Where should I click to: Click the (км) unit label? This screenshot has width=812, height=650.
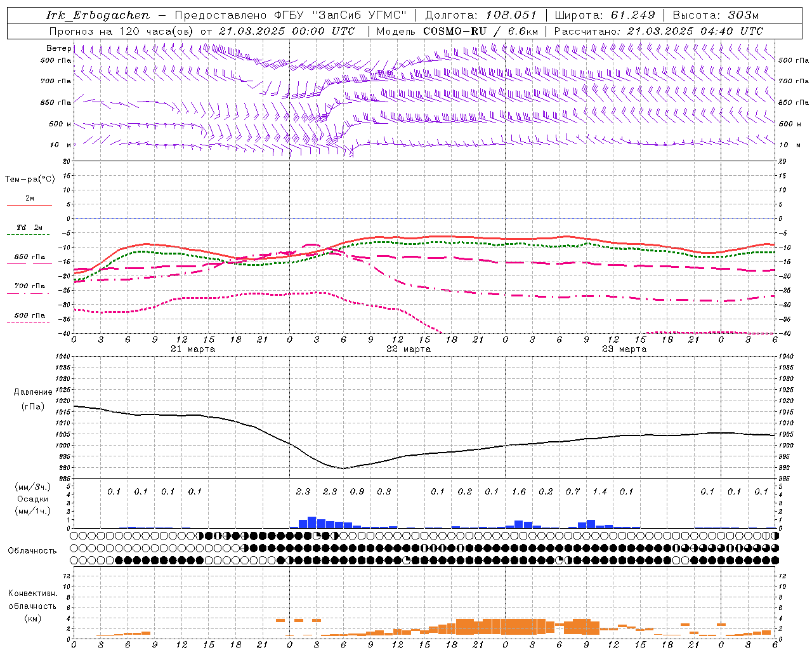pyautogui.click(x=32, y=618)
